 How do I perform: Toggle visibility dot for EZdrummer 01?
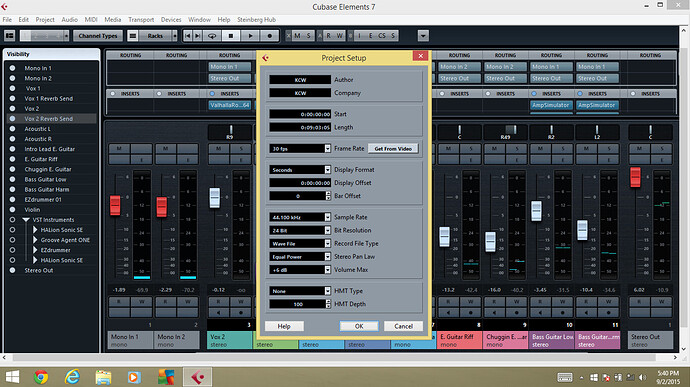[x=12, y=200]
